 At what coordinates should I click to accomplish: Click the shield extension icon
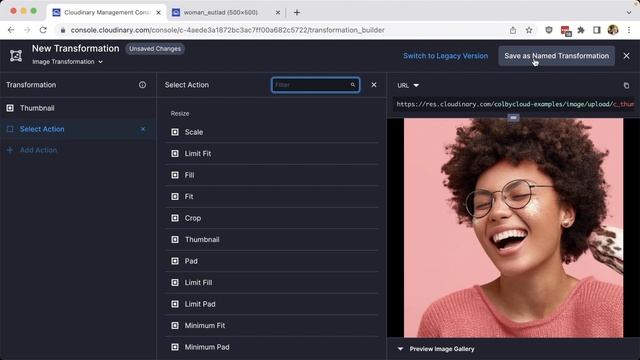point(549,30)
